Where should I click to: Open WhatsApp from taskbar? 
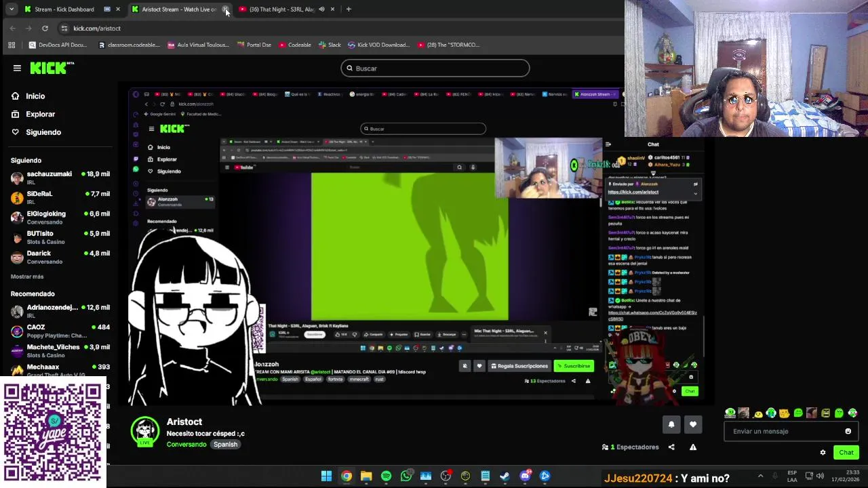point(406,476)
